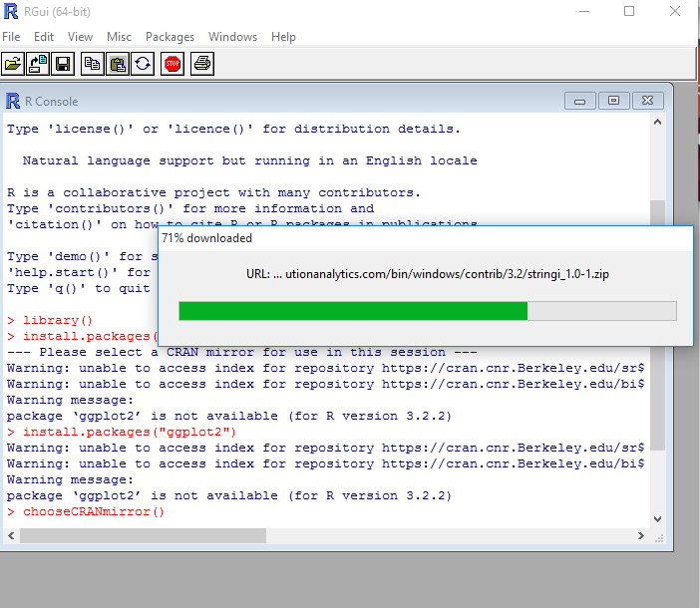This screenshot has width=700, height=608.
Task: Open the Edit menu
Action: [44, 37]
